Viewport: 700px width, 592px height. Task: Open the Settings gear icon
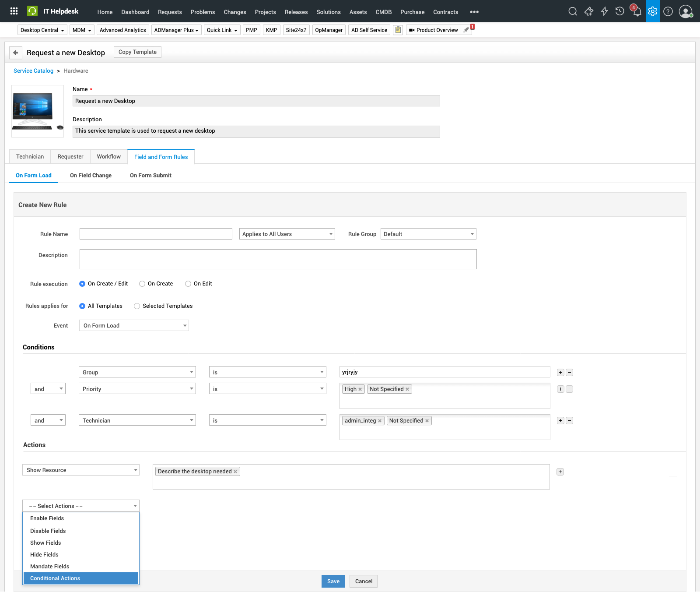tap(652, 11)
